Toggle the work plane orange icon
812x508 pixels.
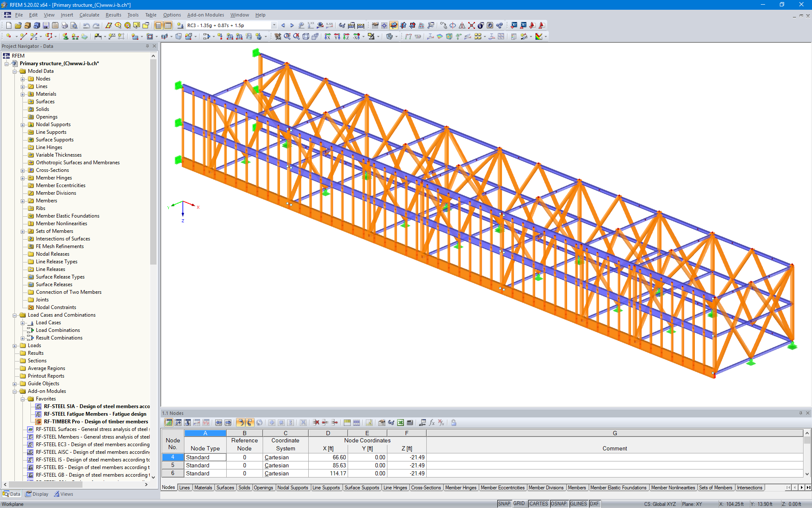click(394, 25)
